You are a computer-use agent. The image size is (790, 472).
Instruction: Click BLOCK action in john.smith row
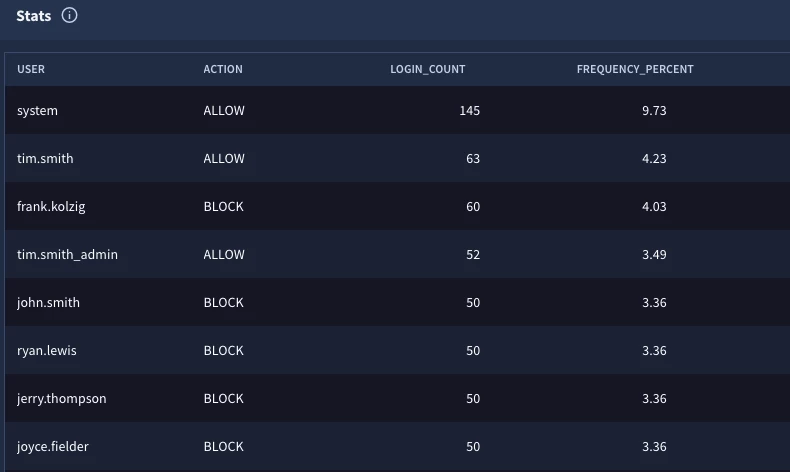(x=224, y=302)
